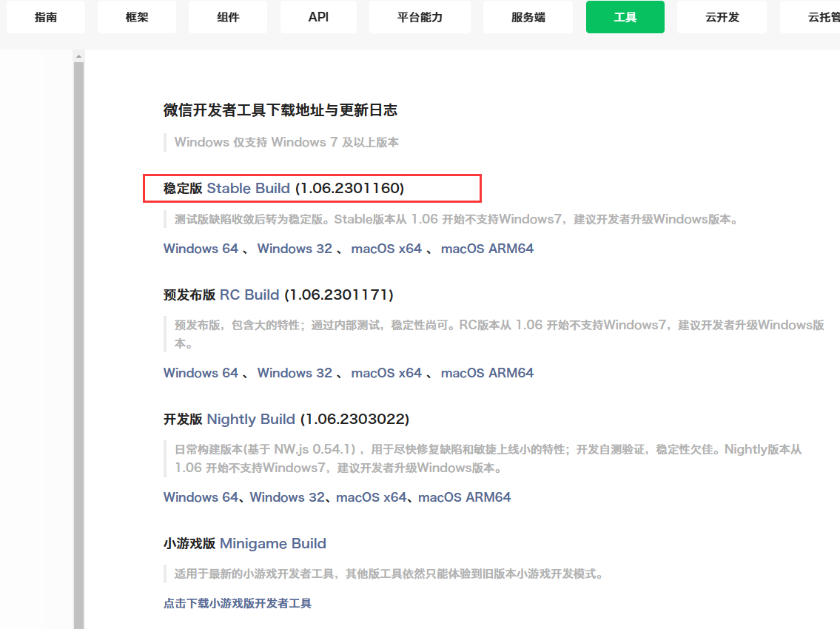Viewport: 840px width, 629px height.
Task: Download Nightly Build for Windows 32
Action: (287, 497)
